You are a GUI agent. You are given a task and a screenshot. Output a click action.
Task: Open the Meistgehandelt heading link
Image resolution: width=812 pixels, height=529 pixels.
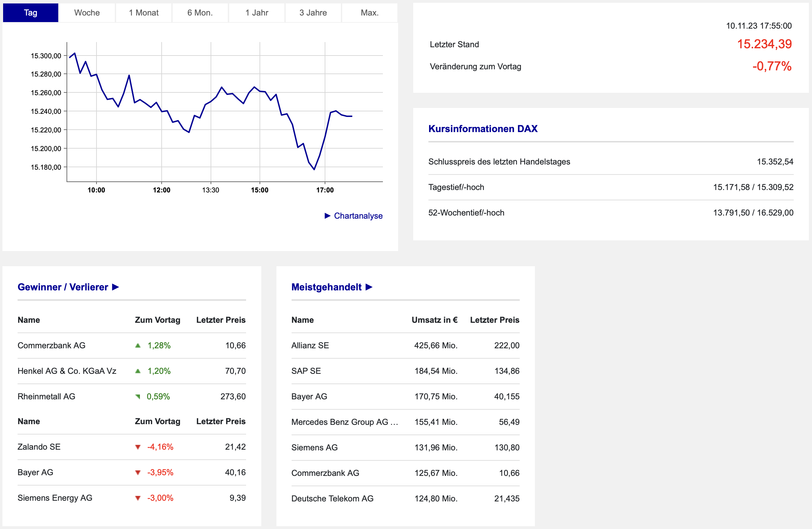point(326,287)
